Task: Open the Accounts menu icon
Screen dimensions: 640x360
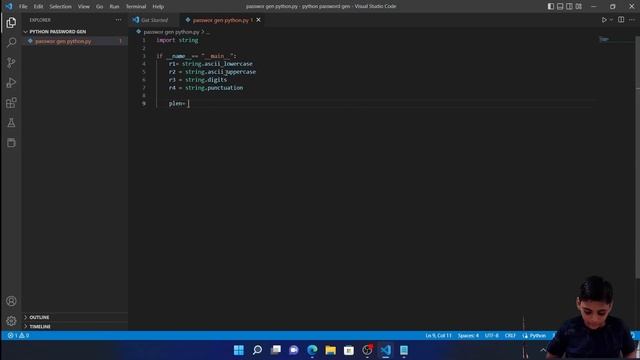Action: pos(11,301)
